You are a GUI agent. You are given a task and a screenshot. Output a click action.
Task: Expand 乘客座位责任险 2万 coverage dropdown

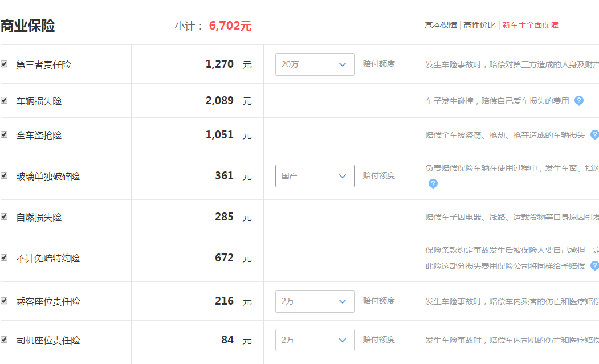click(315, 301)
